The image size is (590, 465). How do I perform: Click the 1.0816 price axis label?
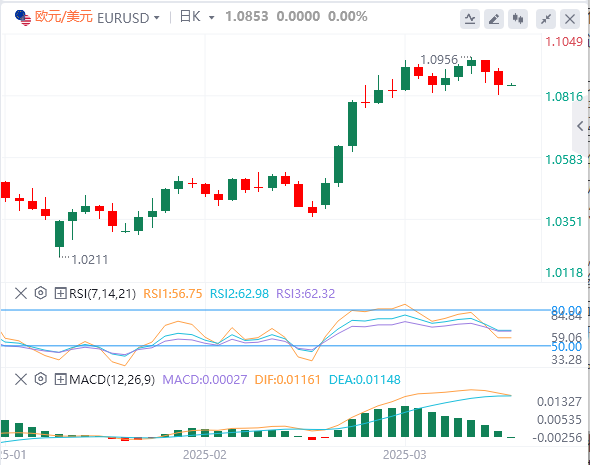pyautogui.click(x=564, y=97)
